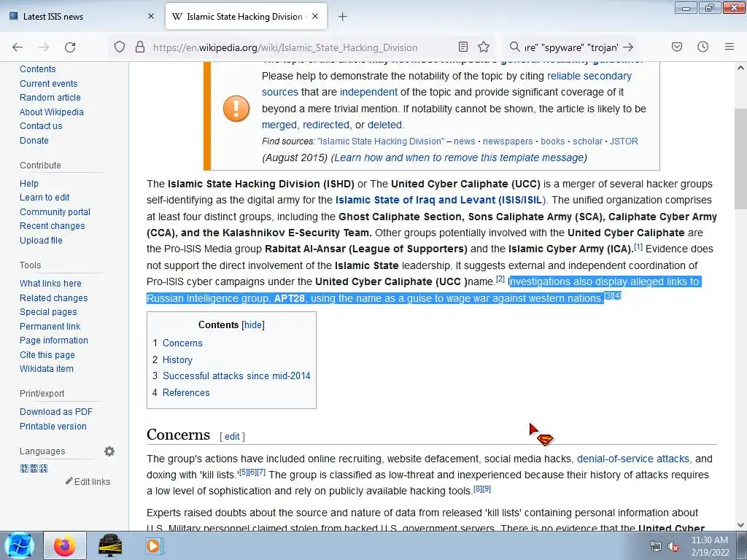The height and width of the screenshot is (560, 747).
Task: Hide the Contents box
Action: (253, 324)
